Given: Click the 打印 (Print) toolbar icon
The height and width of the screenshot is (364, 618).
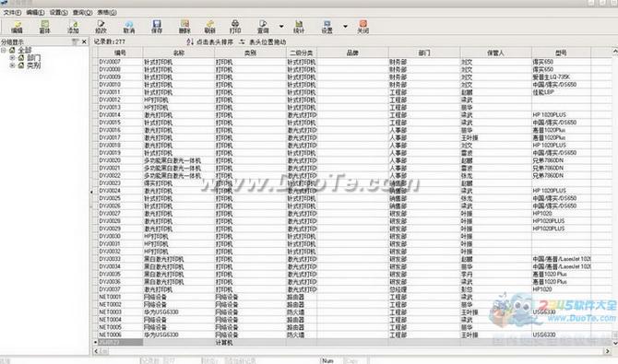Looking at the screenshot, I should click(x=235, y=27).
